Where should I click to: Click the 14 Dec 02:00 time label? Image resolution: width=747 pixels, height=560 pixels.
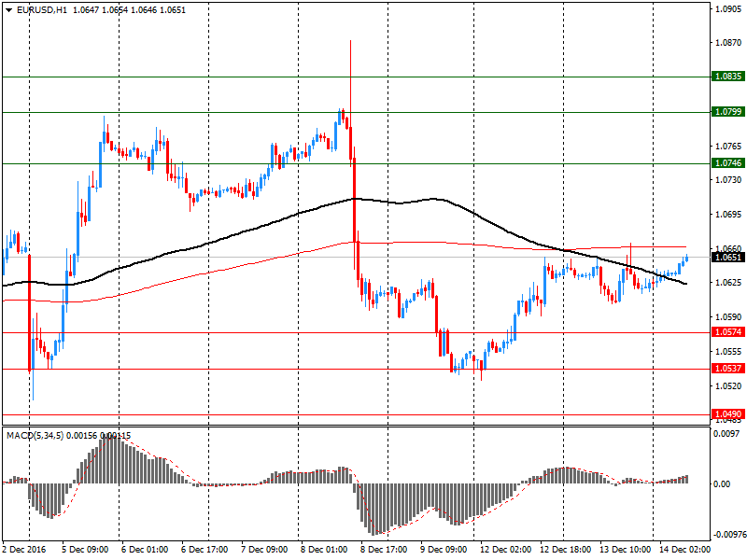684,549
